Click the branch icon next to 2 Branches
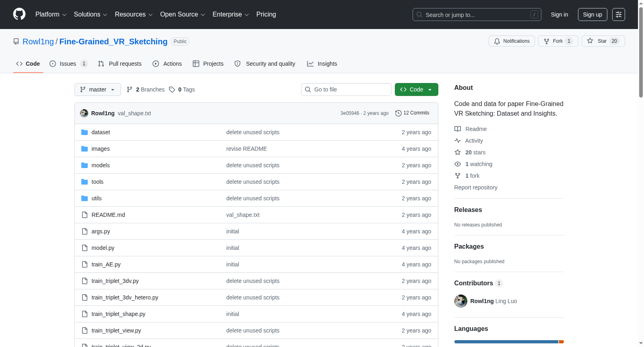Screen dimensions: 644x347 tap(130, 89)
